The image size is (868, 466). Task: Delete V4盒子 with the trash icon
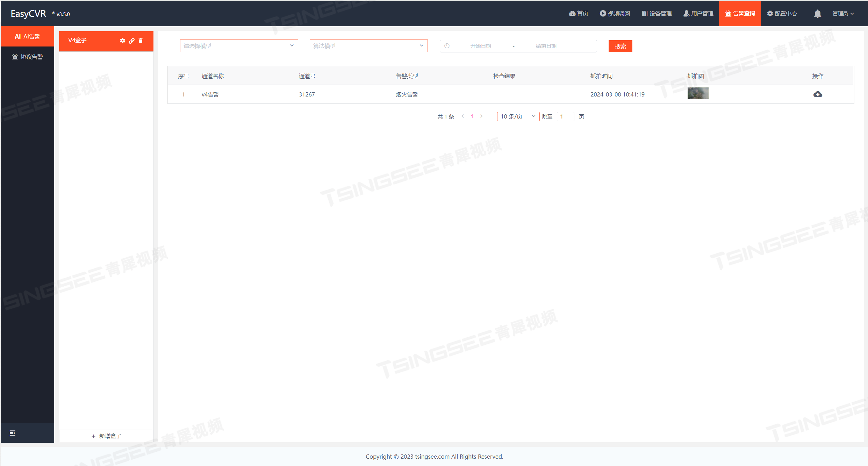point(141,41)
